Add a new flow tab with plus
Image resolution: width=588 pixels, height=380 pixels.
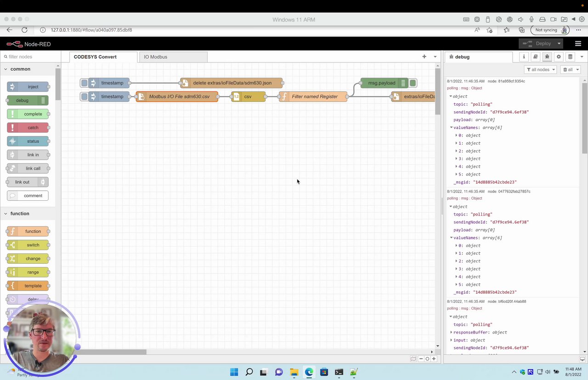pyautogui.click(x=424, y=57)
